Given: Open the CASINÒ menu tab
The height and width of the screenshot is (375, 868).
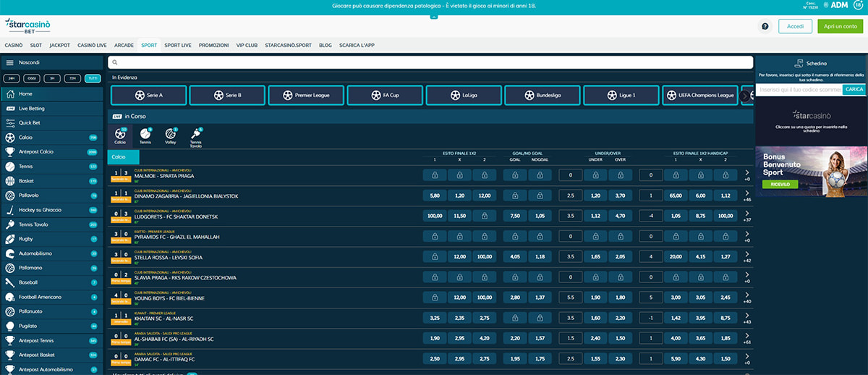Looking at the screenshot, I should (14, 45).
